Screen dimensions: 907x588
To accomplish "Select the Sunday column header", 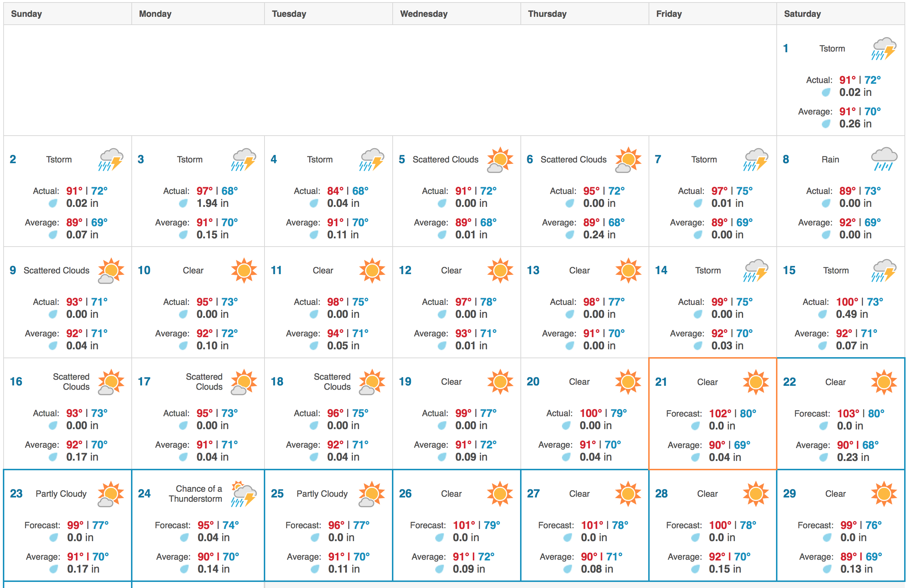I will 26,14.
